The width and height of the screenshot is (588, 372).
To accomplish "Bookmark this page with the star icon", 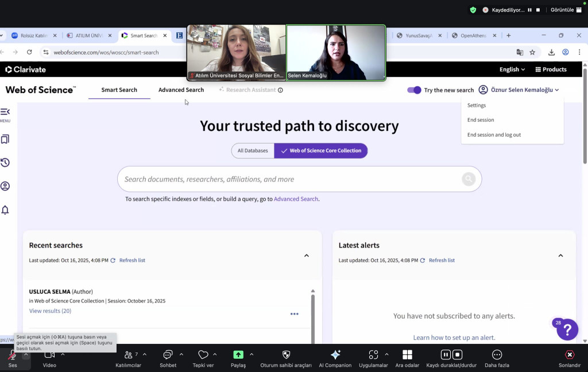I will click(x=532, y=52).
